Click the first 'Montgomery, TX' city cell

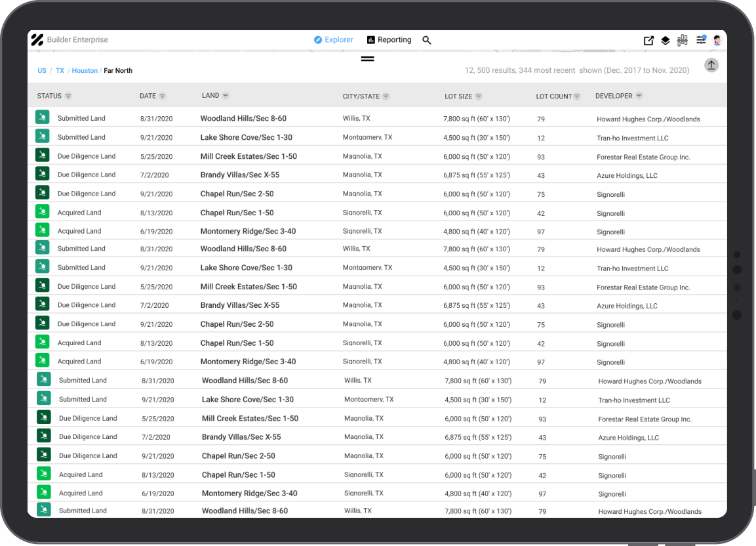(367, 138)
